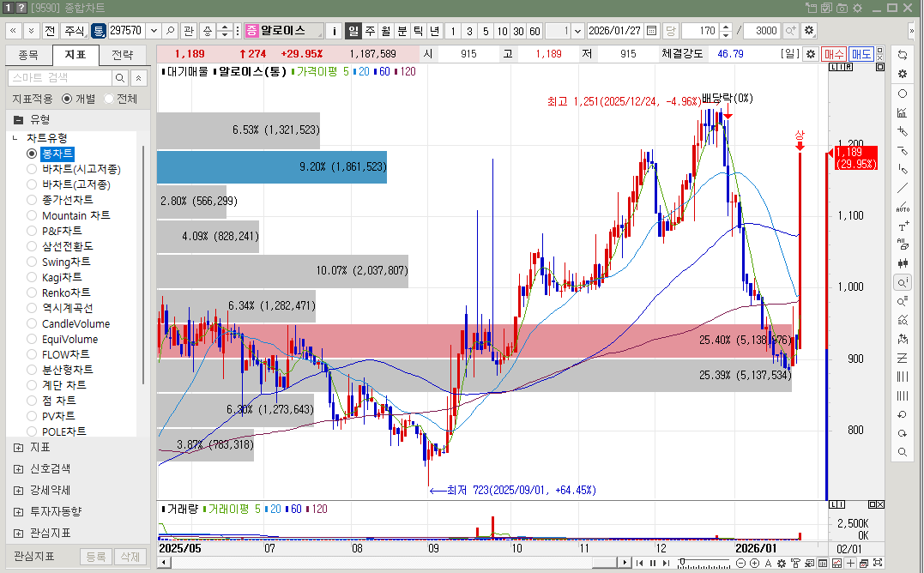Select the circle drawing tool in right toolbar
Image resolution: width=924 pixels, height=573 pixels.
pos(903,93)
